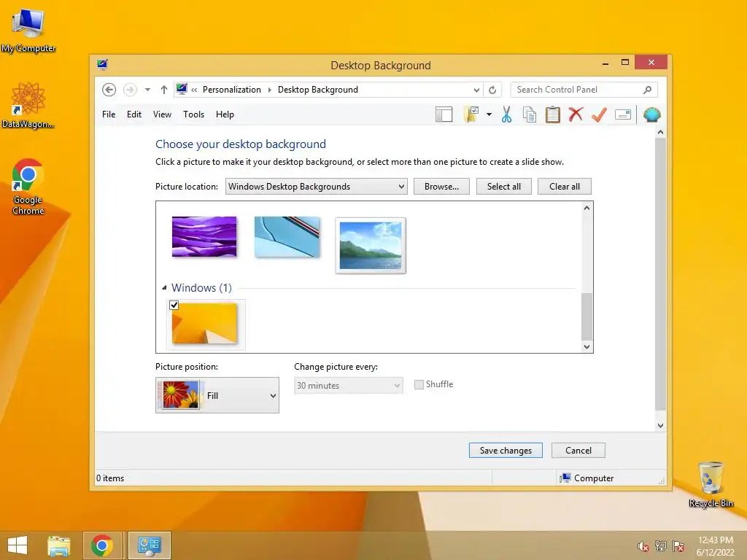Click the window title bar system icon

coord(102,64)
